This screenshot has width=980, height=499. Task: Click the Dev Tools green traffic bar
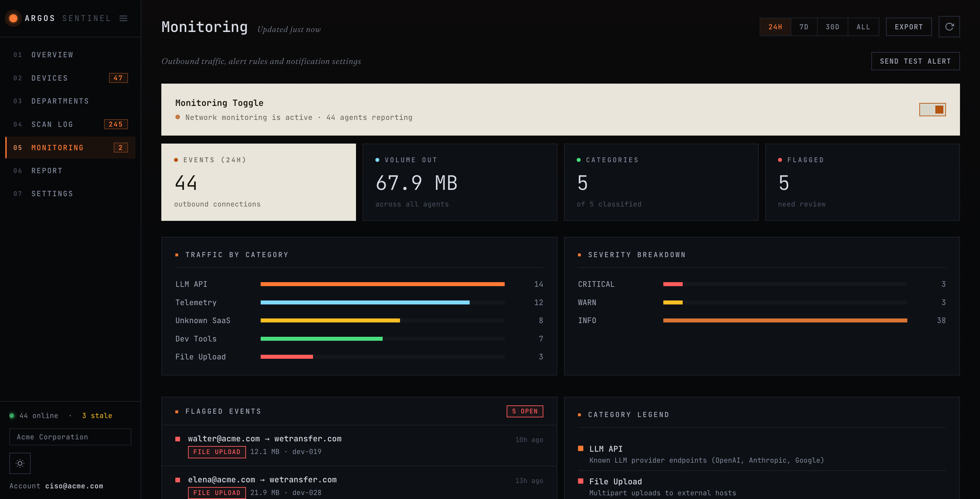321,339
